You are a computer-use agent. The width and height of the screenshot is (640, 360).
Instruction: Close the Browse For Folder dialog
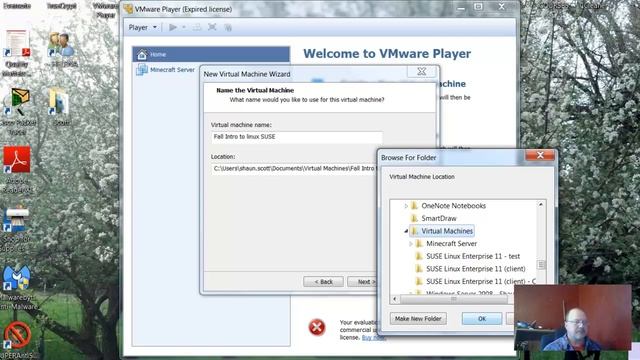(540, 155)
